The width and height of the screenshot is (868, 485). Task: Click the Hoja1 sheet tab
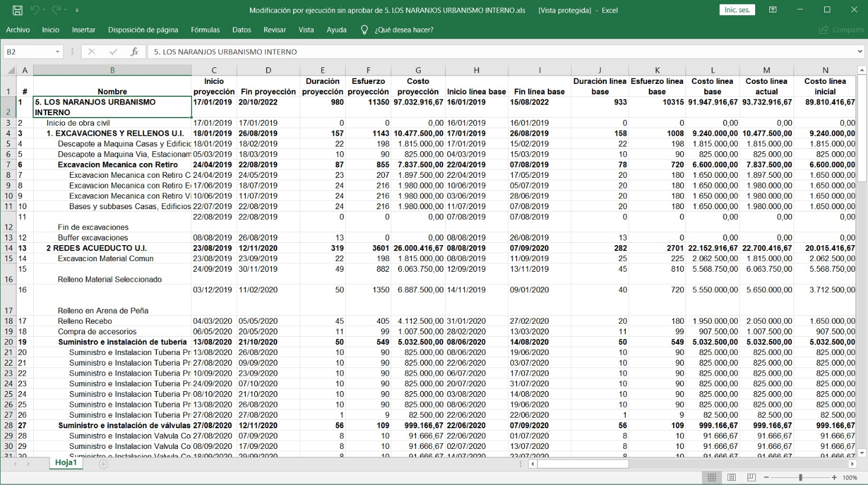[66, 463]
